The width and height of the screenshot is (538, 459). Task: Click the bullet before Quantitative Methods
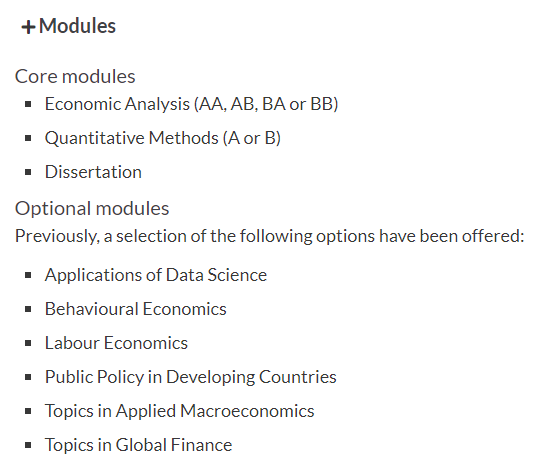point(28,138)
